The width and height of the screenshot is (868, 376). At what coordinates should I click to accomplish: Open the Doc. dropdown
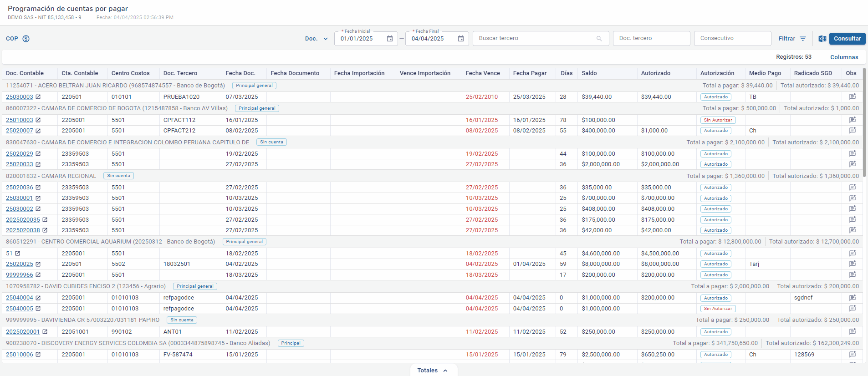point(317,39)
